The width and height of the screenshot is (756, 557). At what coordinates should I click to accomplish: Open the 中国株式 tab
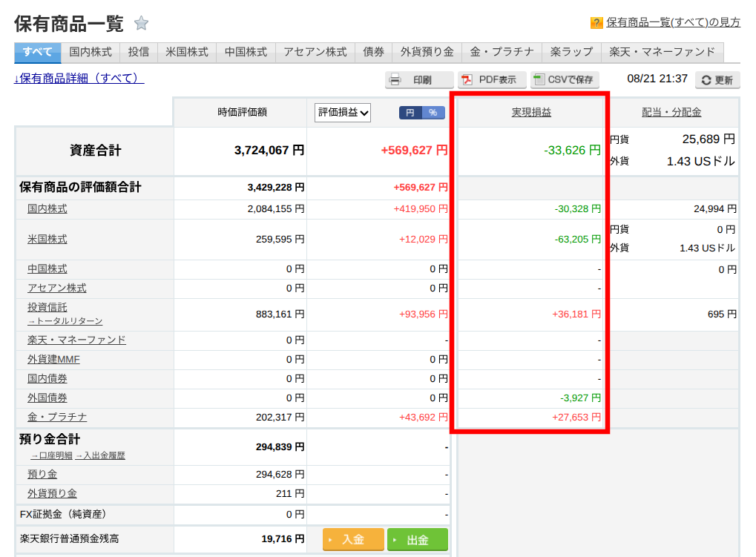click(x=246, y=52)
